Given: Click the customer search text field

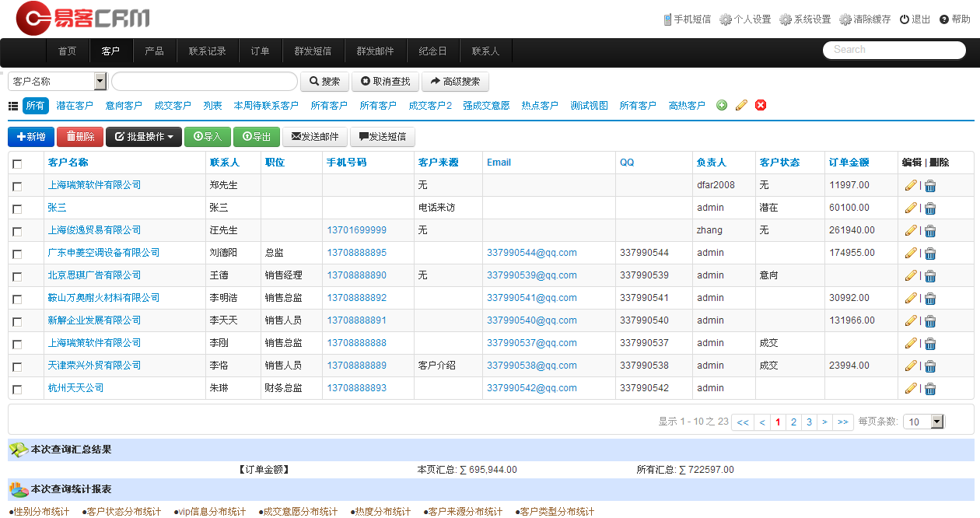Looking at the screenshot, I should click(x=205, y=81).
